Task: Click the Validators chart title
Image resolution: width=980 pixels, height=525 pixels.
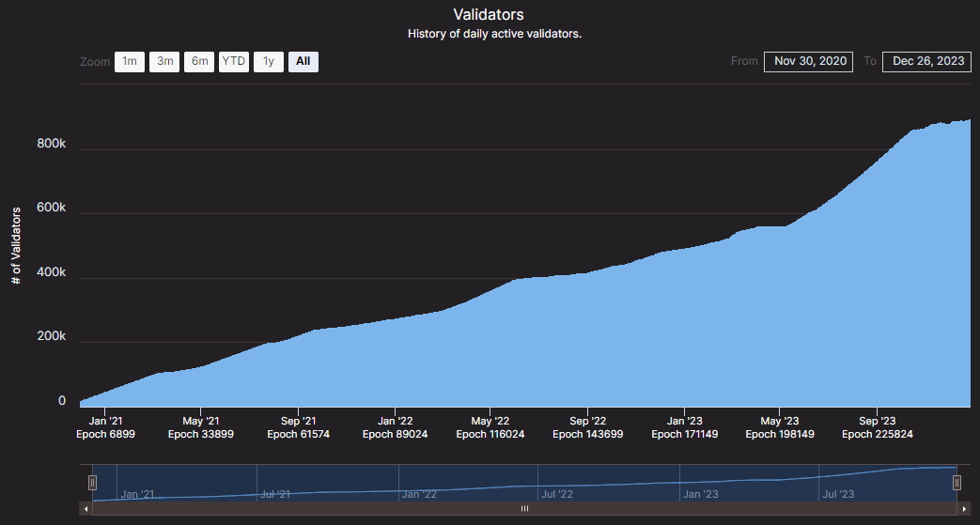Action: pos(489,15)
